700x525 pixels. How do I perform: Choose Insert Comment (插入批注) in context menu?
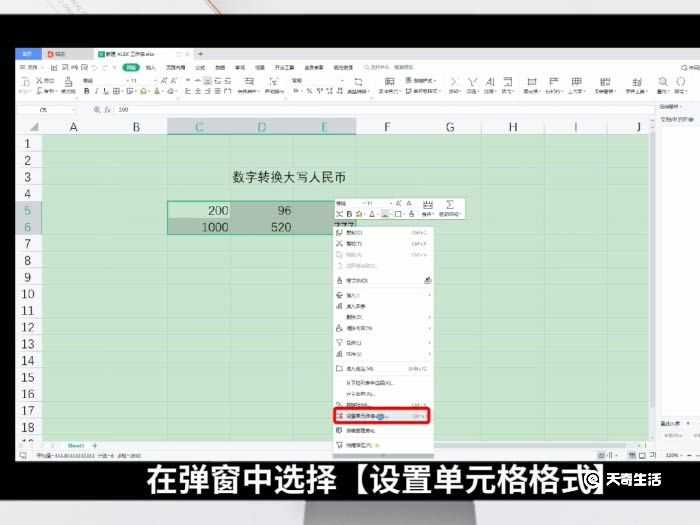pos(383,369)
